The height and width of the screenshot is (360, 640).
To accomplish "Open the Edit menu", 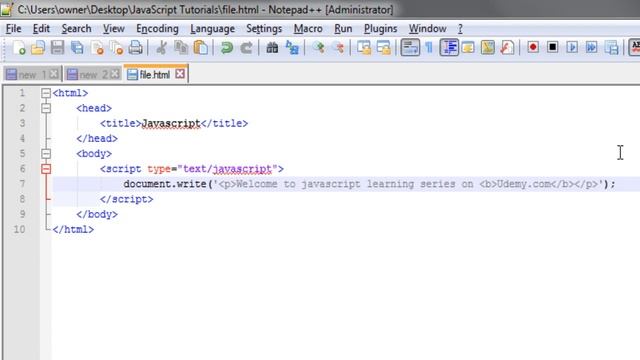I will [x=41, y=29].
